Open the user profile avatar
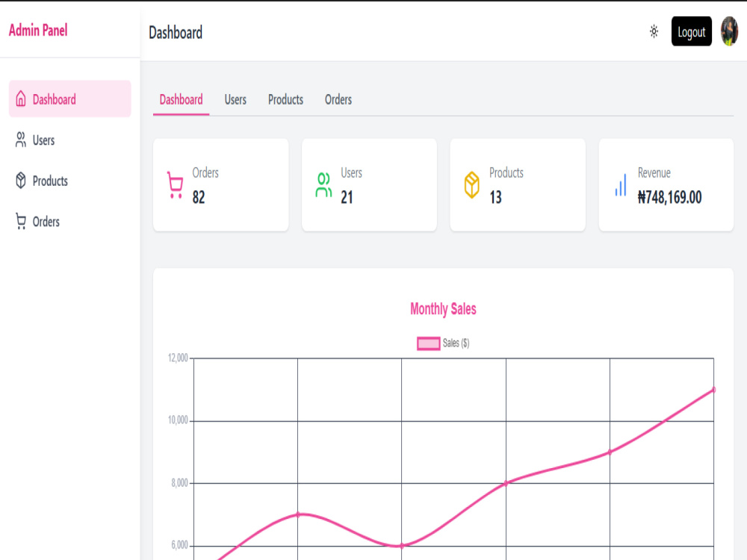The width and height of the screenshot is (747, 560). tap(729, 31)
